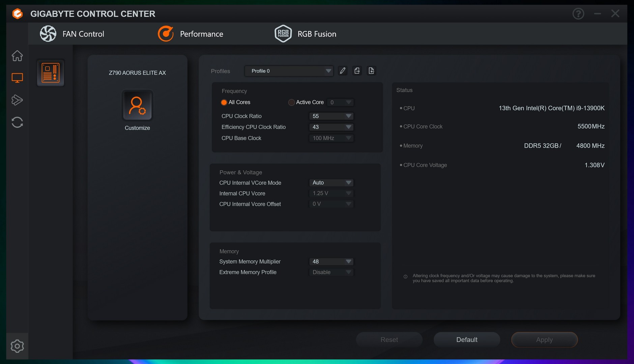634x364 pixels.
Task: Click the Power & Voltage section heading
Action: point(241,173)
